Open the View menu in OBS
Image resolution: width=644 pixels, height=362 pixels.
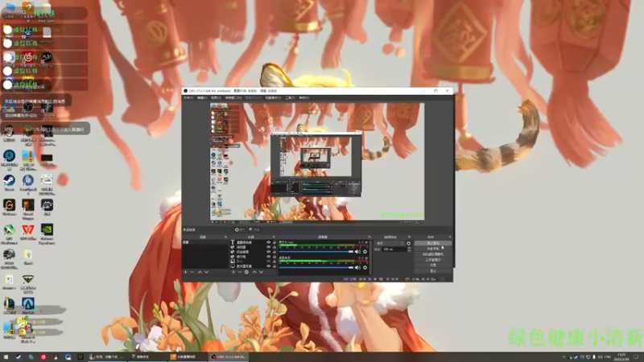[216, 97]
